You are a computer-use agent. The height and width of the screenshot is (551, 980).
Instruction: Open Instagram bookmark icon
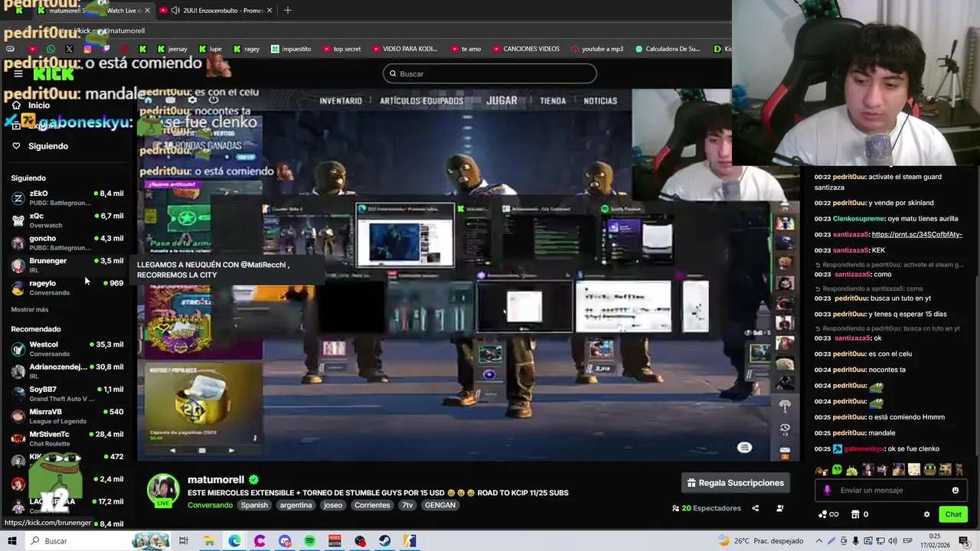tap(88, 49)
